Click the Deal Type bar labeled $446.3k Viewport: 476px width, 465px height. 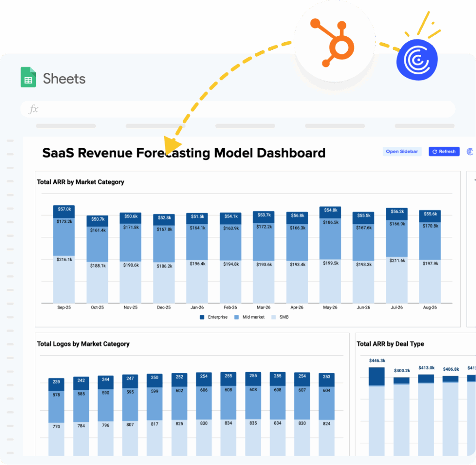pos(377,376)
